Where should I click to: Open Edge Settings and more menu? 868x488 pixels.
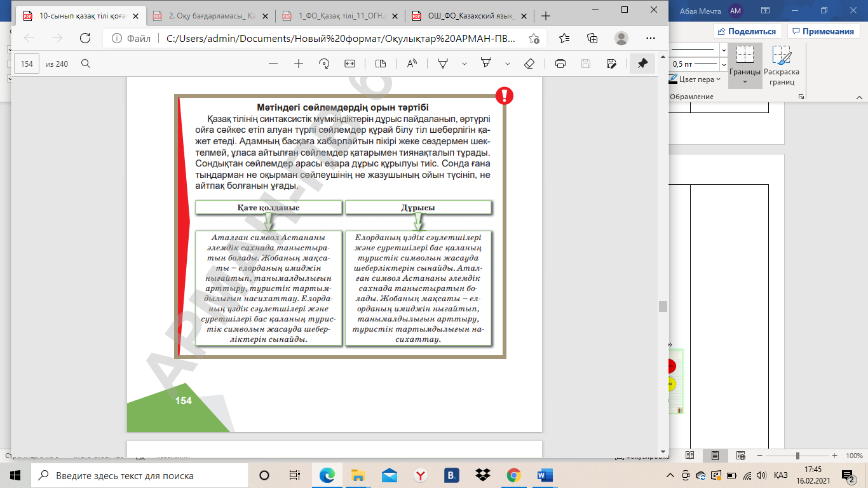[x=649, y=38]
